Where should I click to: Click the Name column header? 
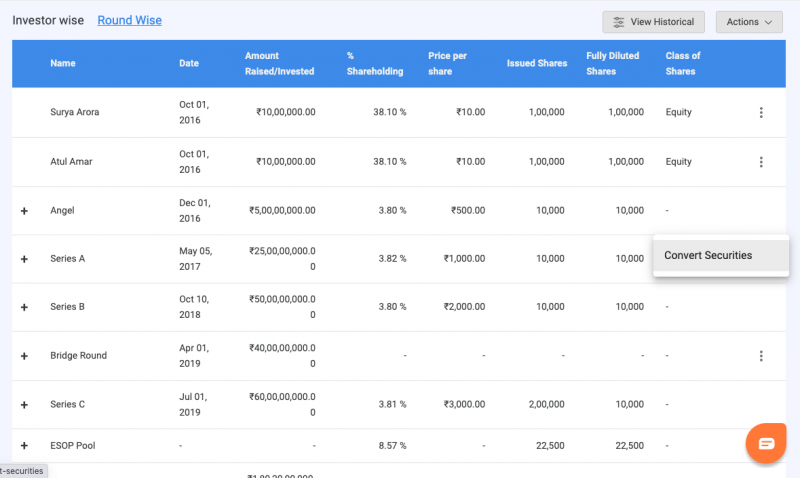pos(63,63)
